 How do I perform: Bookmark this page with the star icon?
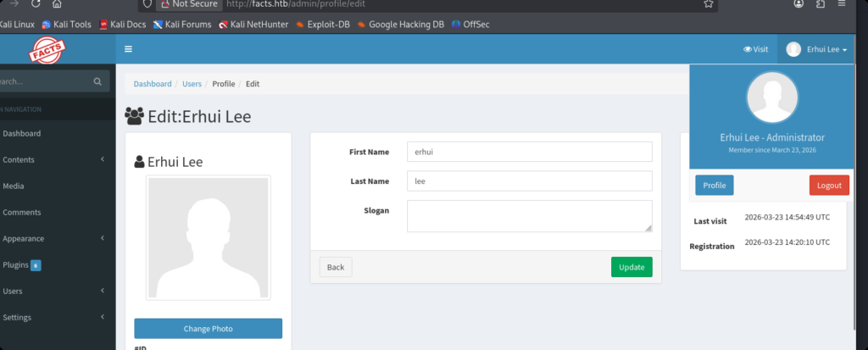708,4
